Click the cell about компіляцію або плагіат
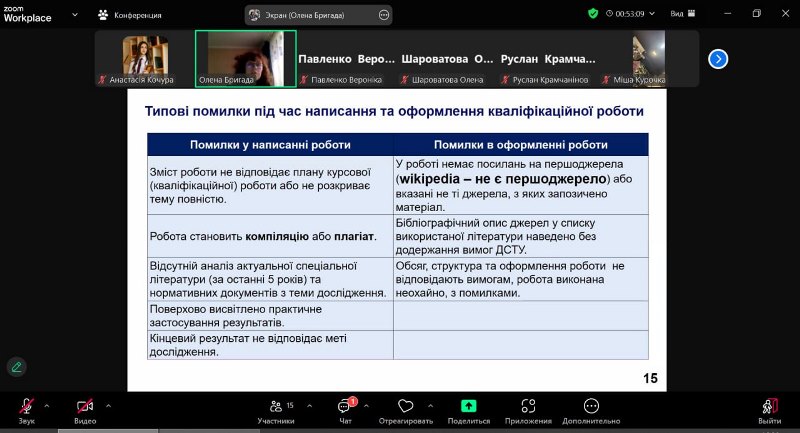The width and height of the screenshot is (800, 433). click(x=270, y=236)
